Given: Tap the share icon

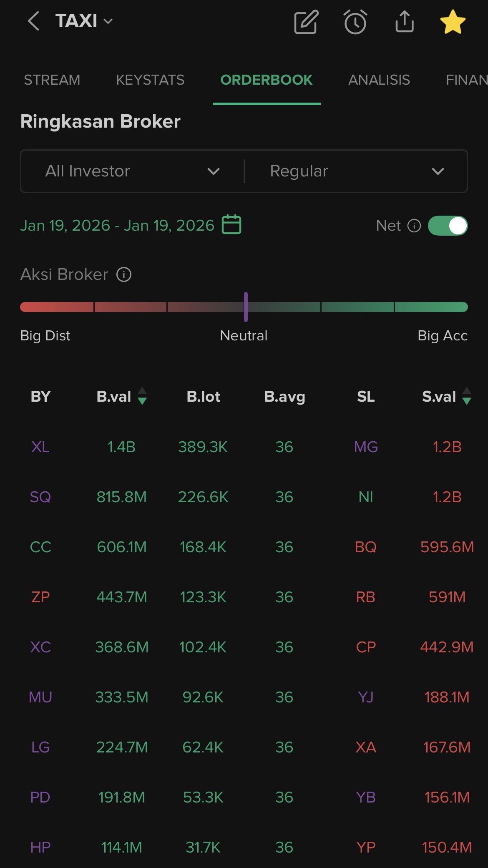Looking at the screenshot, I should point(404,22).
